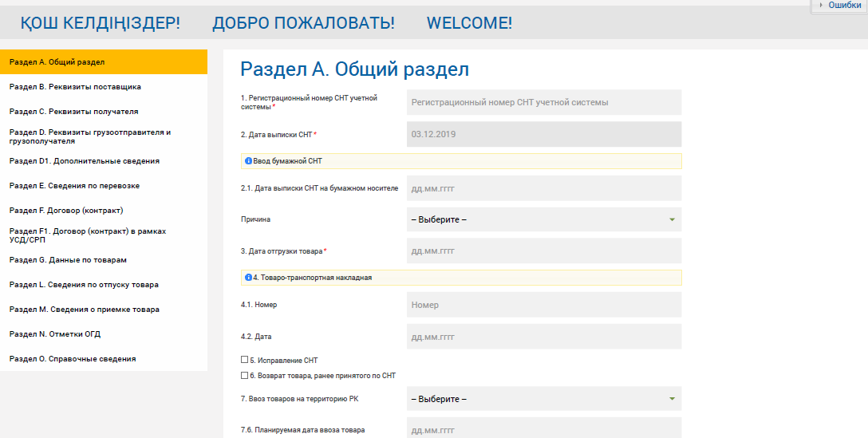Click the Ошибки link
The height and width of the screenshot is (438, 868).
coord(844,6)
